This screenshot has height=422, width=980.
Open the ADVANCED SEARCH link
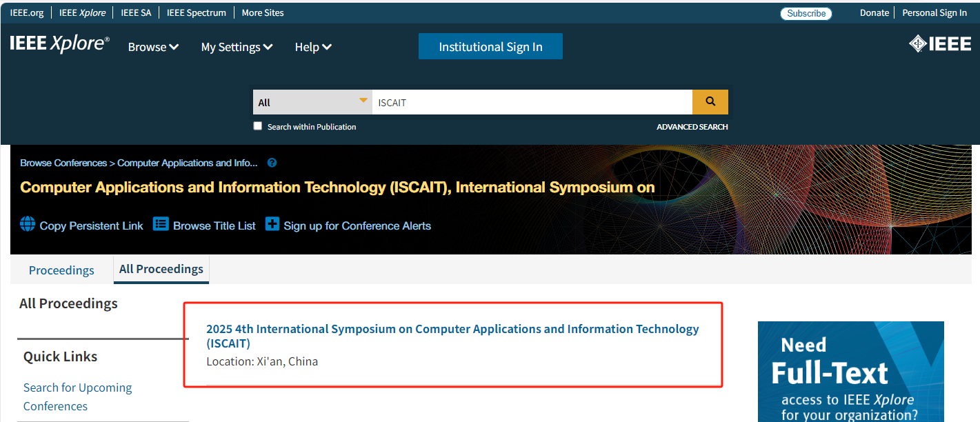[692, 127]
